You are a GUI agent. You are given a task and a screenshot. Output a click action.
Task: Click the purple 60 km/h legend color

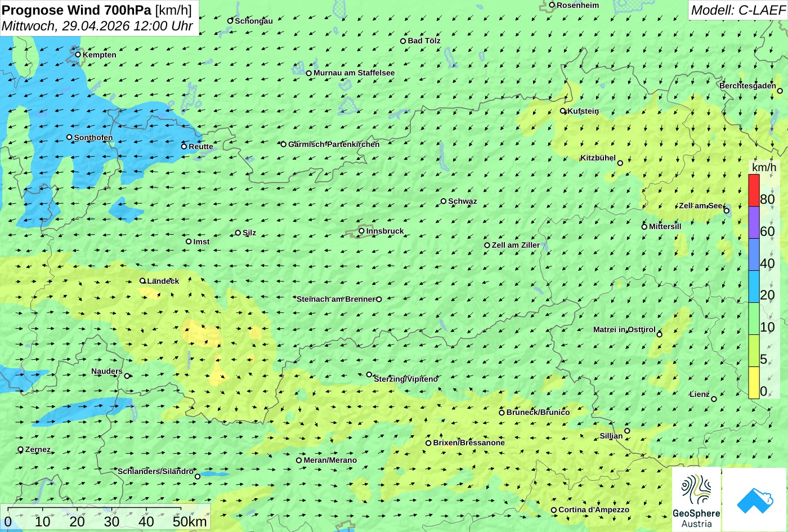(x=754, y=222)
